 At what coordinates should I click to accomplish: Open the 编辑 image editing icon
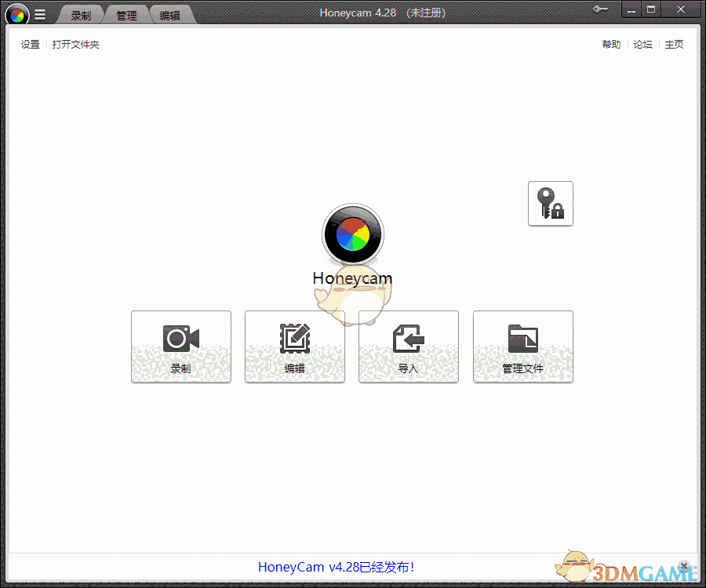point(295,347)
